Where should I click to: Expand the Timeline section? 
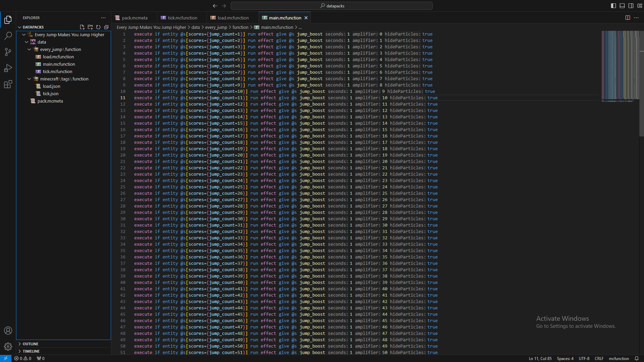point(31,351)
